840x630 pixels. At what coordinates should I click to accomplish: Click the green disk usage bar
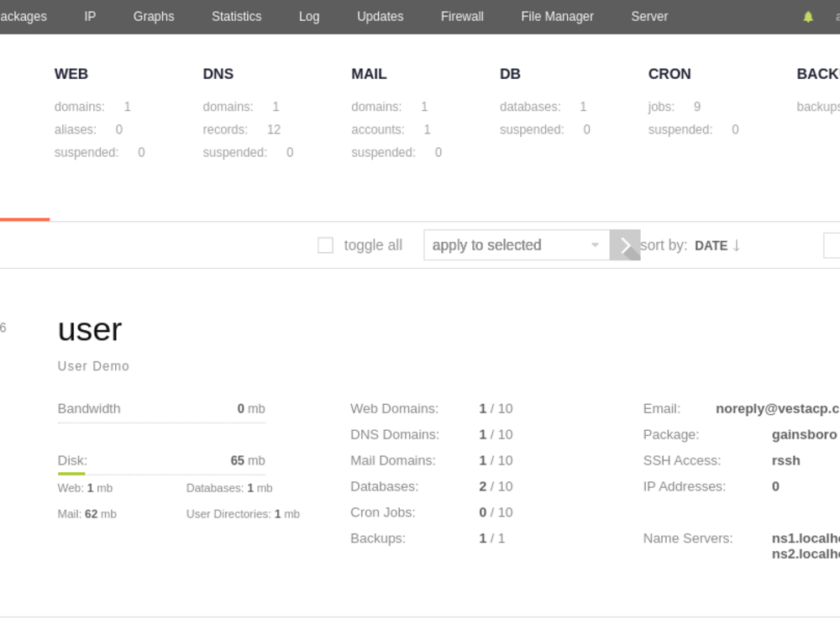71,474
